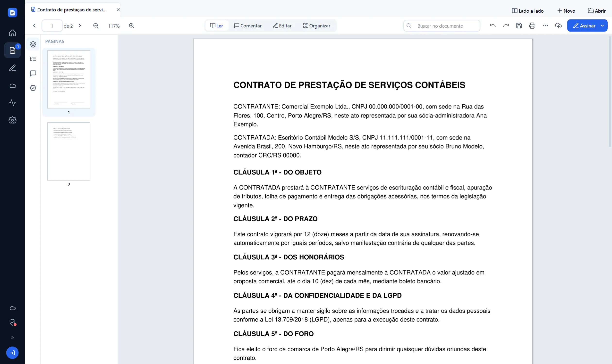Expand sidebar with double chevron icon

click(x=12, y=338)
